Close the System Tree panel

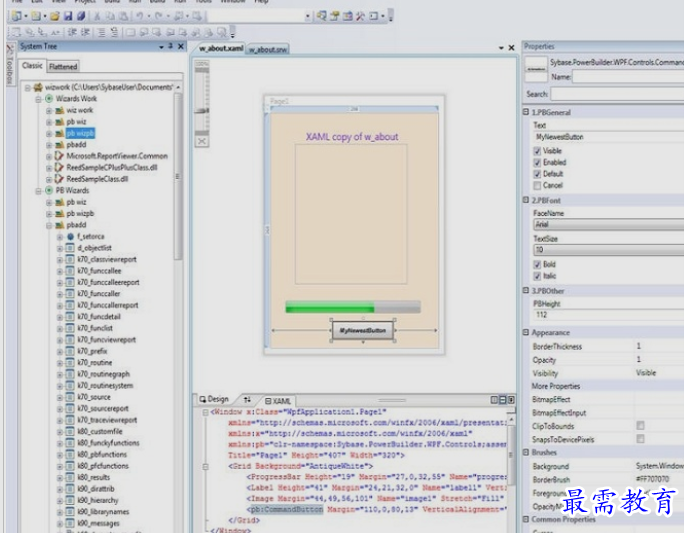pyautogui.click(x=180, y=47)
